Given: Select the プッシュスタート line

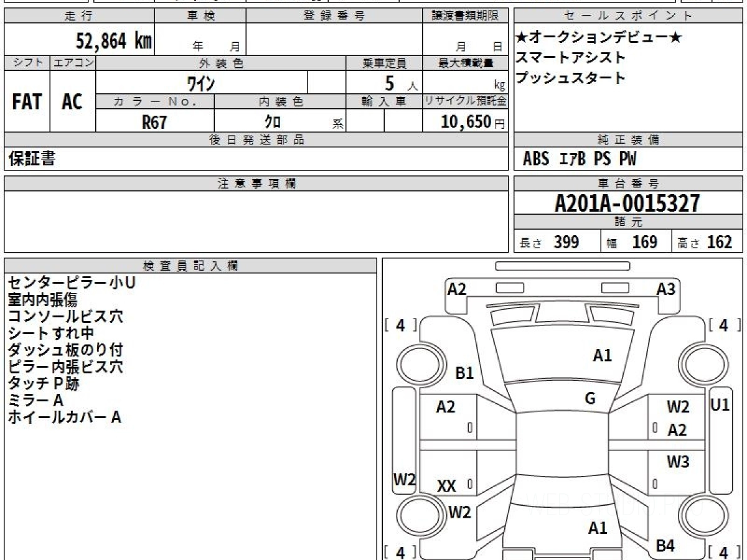Looking at the screenshot, I should click(x=570, y=78).
